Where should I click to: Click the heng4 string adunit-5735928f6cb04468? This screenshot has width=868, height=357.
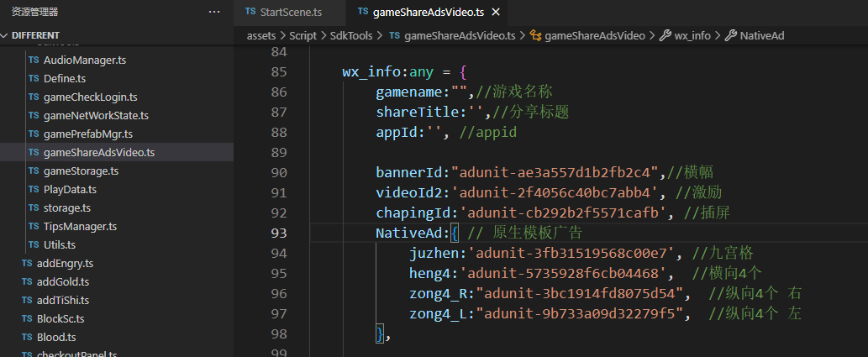click(x=566, y=274)
